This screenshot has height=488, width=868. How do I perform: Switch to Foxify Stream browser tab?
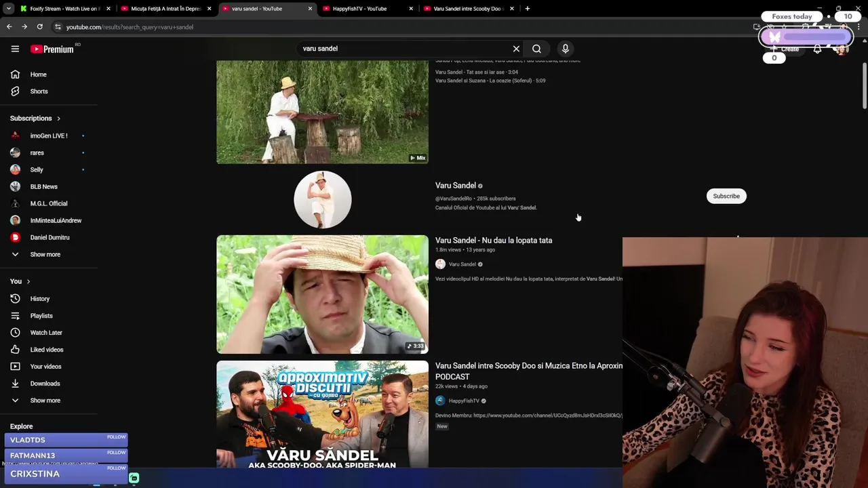(x=64, y=9)
